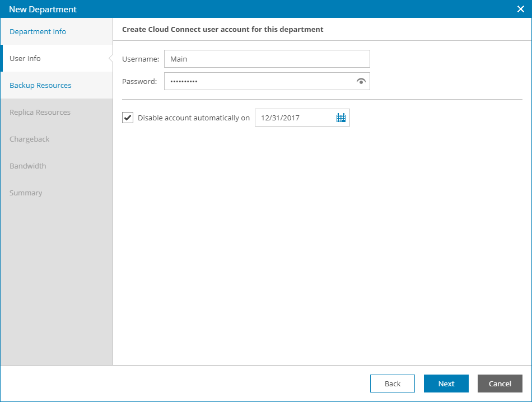Close the New Department dialog
Screen dimensions: 532x402
520,9
